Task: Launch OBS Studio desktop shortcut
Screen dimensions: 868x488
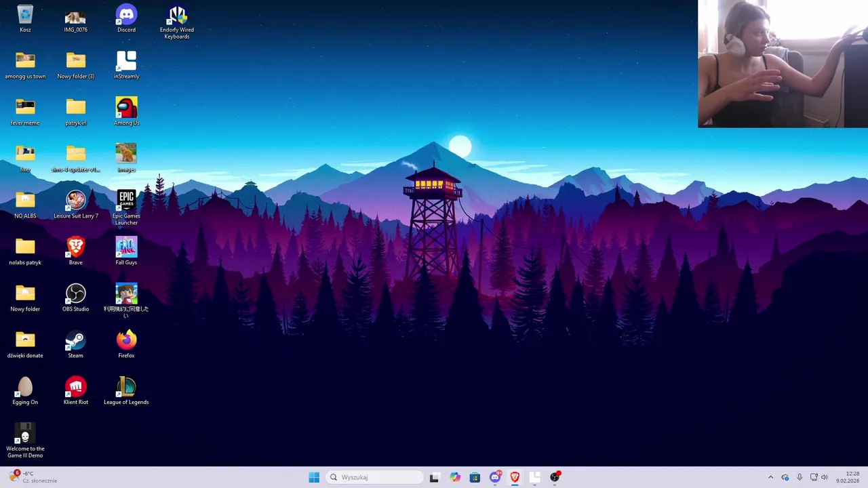Action: coord(75,299)
